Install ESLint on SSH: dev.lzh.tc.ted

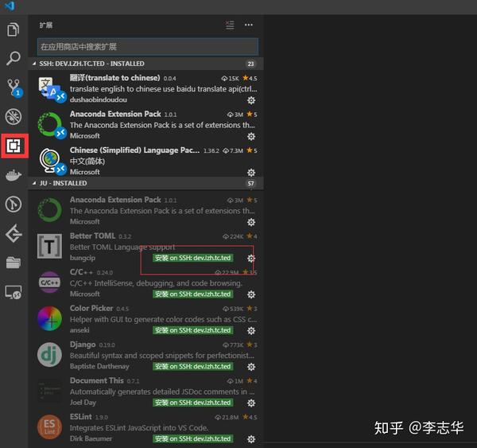(x=193, y=439)
